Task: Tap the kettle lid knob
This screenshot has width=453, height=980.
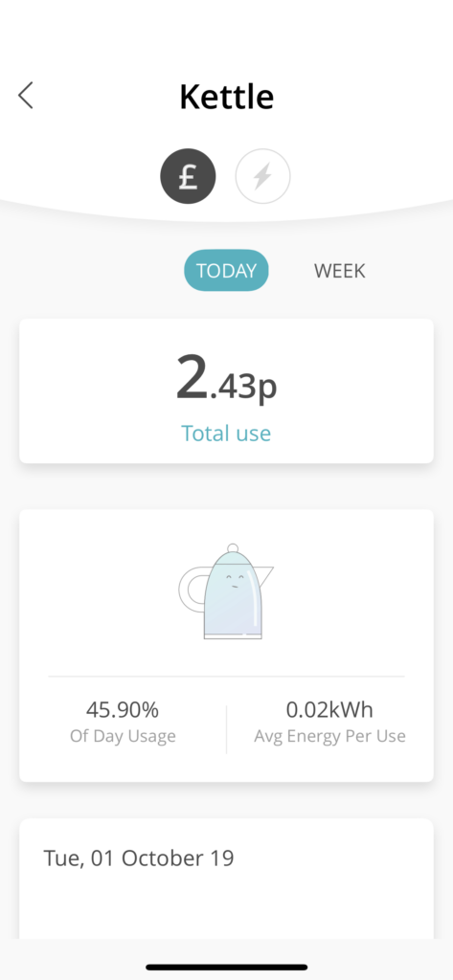Action: (233, 548)
